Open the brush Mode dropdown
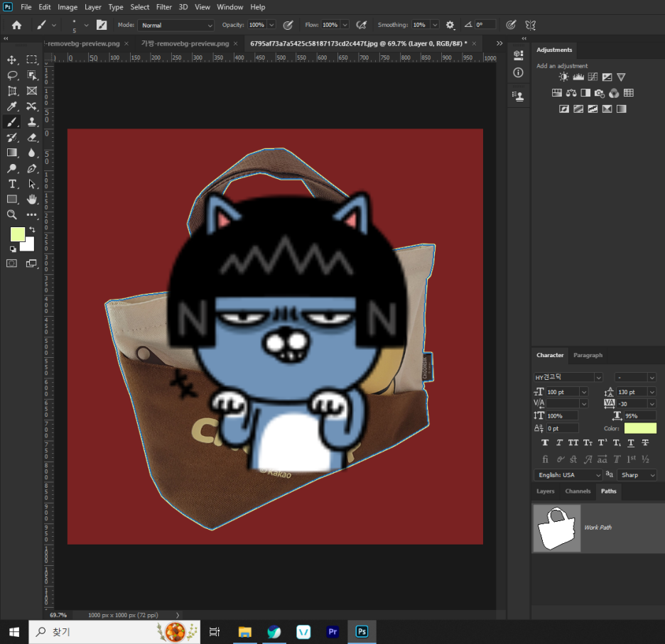The height and width of the screenshot is (644, 665). pyautogui.click(x=175, y=25)
